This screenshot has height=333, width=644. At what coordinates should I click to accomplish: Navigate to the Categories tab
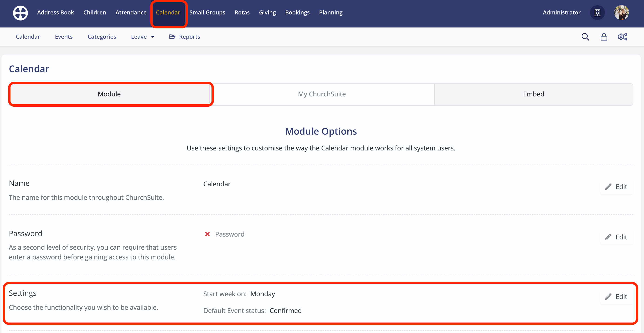pos(102,37)
